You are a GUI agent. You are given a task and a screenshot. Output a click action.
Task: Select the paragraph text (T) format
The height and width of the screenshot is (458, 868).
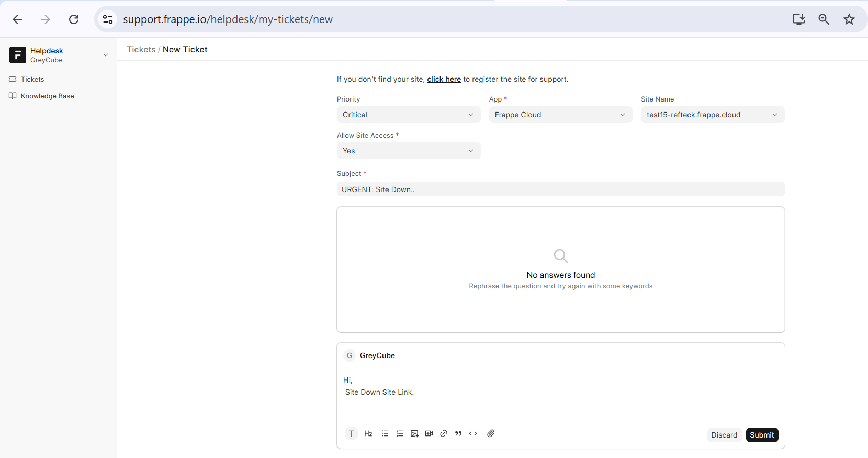point(352,433)
